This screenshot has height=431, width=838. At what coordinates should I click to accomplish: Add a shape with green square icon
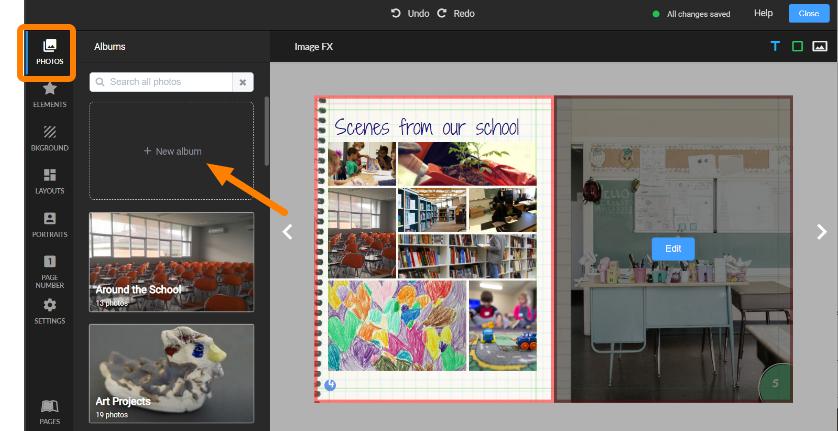point(797,46)
